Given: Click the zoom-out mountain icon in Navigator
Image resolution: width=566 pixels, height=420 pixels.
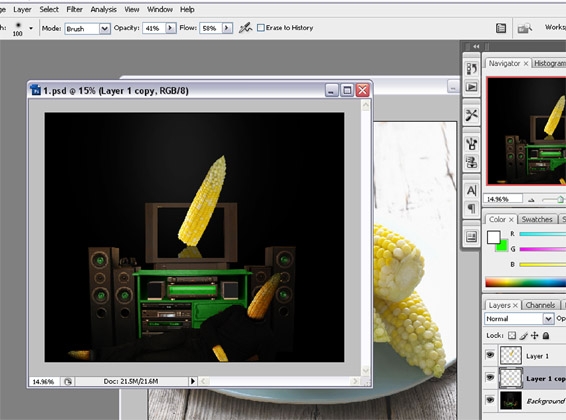Looking at the screenshot, I should [x=531, y=200].
